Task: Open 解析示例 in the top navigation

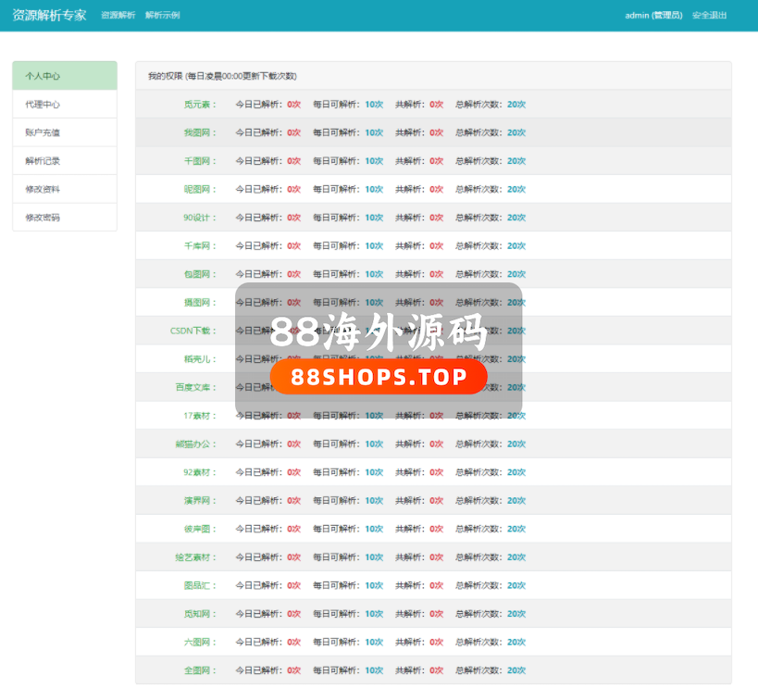Action: (163, 16)
